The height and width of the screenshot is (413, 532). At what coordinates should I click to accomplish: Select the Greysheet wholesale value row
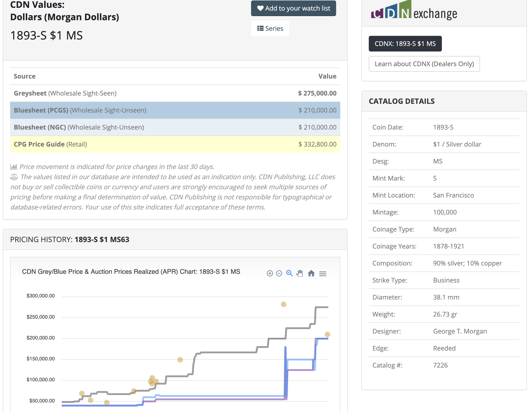(175, 93)
